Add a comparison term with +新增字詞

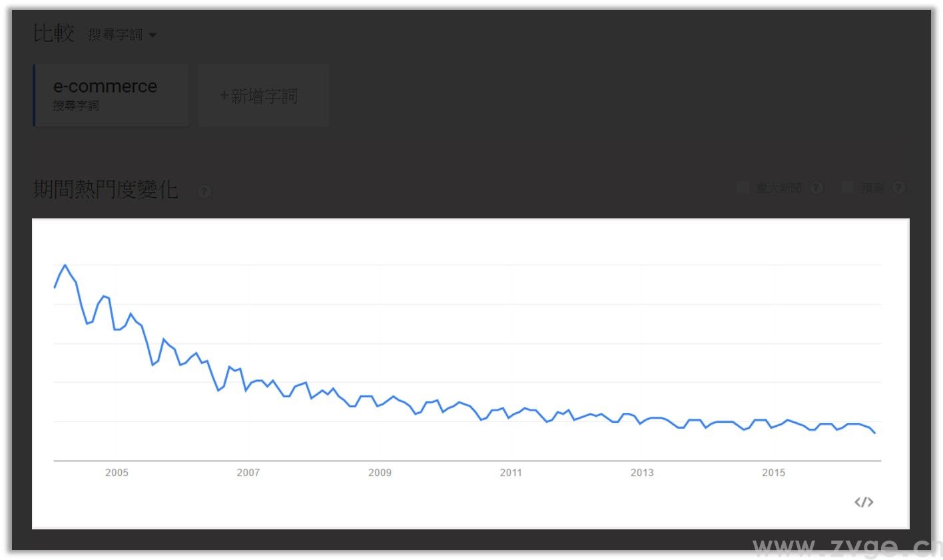click(263, 95)
